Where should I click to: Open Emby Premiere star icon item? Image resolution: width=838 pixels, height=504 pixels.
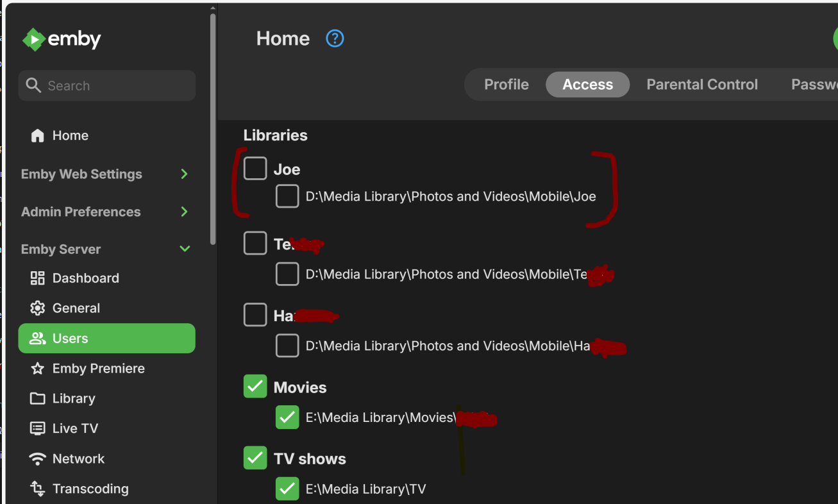(x=38, y=369)
